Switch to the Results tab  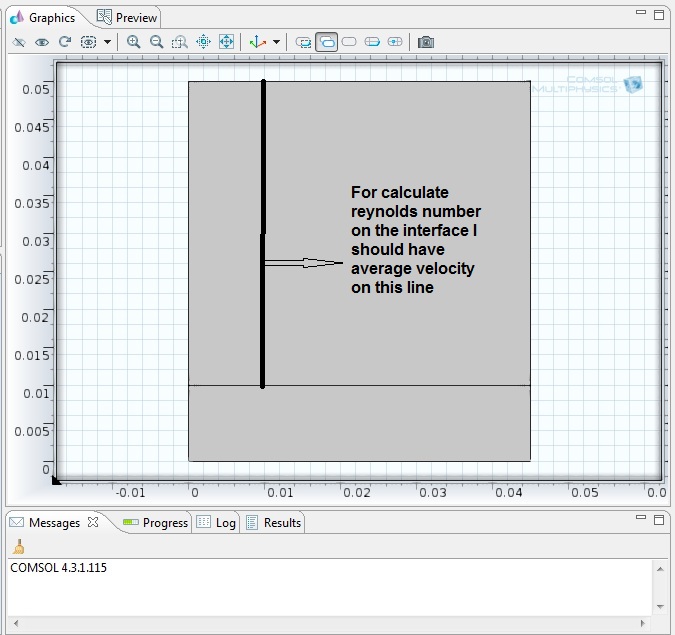273,522
